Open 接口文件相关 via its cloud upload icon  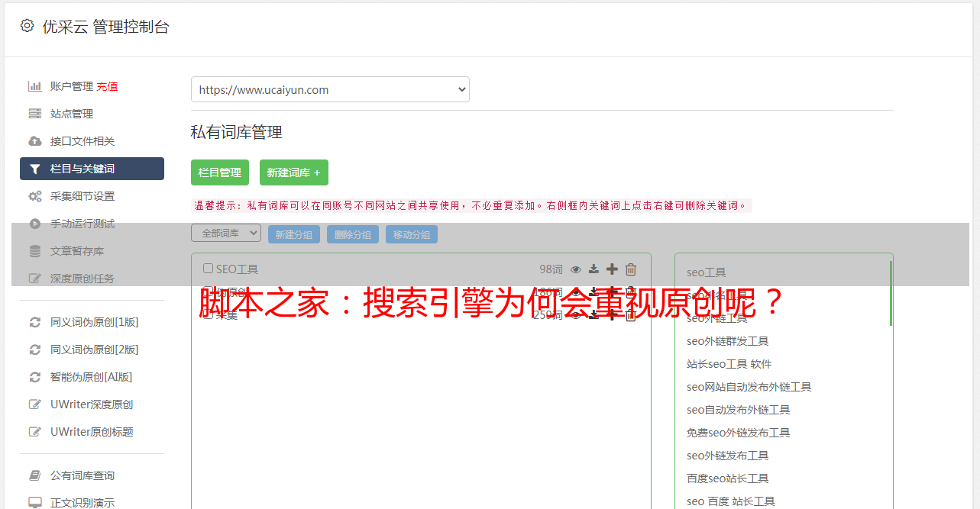(34, 141)
